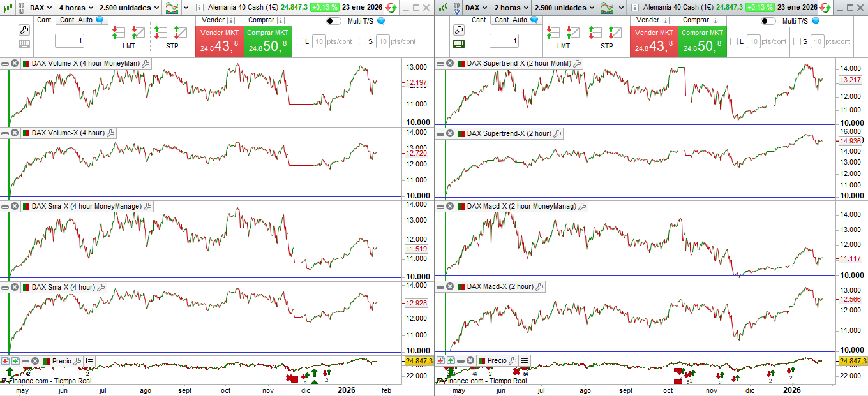Close the DAX Volume-X (4 hour MoneyMan) panel
Screen dimensions: 868x396
click(15, 64)
